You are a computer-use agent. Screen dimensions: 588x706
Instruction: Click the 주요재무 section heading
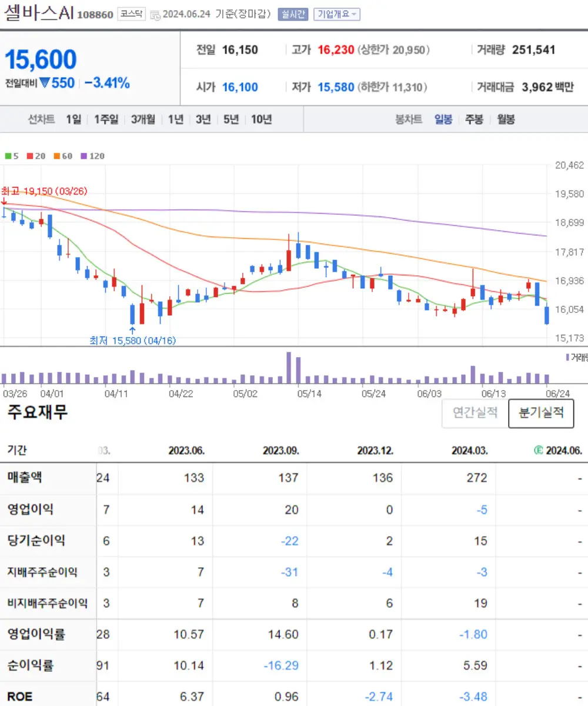pos(38,412)
